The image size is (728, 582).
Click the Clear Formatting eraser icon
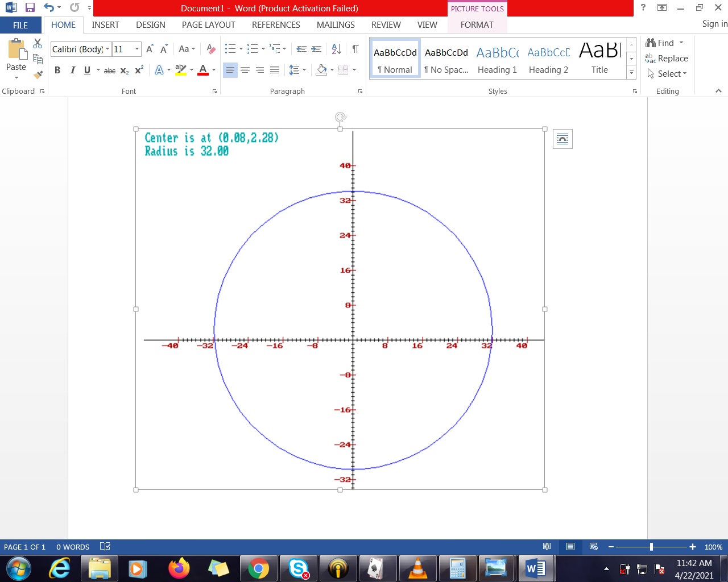coord(211,49)
